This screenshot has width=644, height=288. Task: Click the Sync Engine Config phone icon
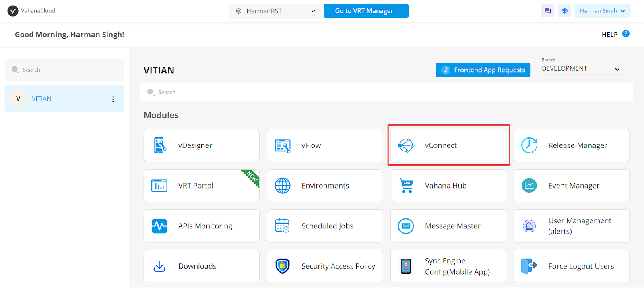[406, 266]
